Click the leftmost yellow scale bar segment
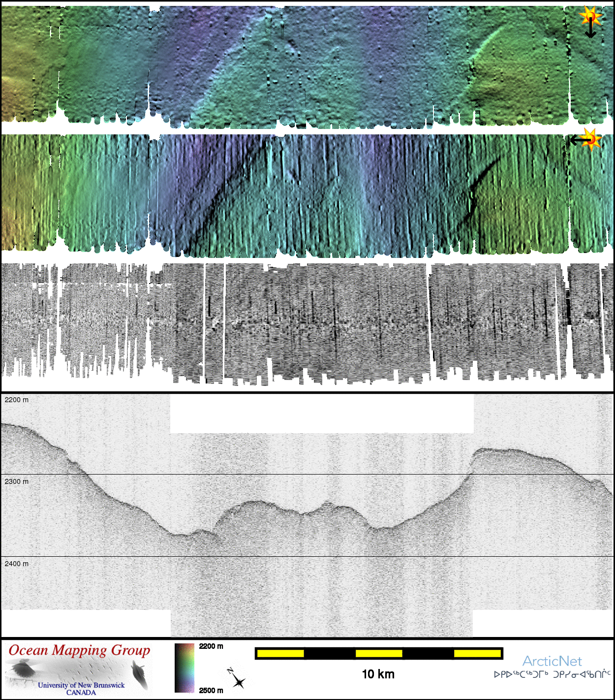This screenshot has width=615, height=700. (x=280, y=653)
